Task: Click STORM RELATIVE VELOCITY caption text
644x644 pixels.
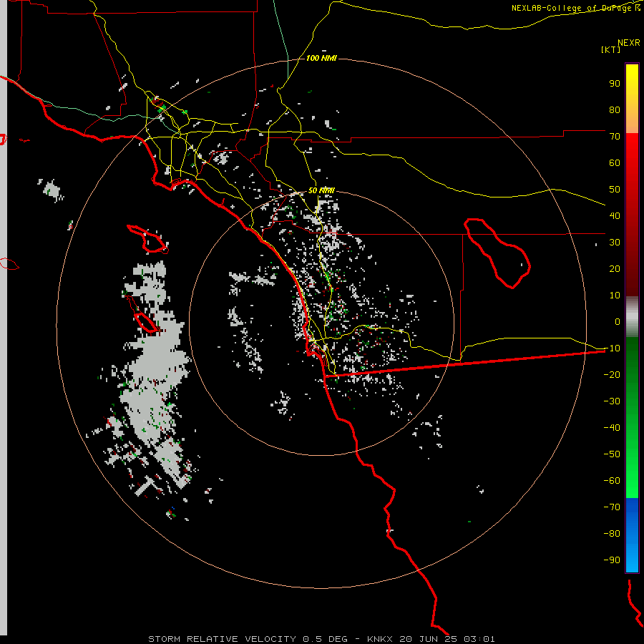Action: pos(222,639)
